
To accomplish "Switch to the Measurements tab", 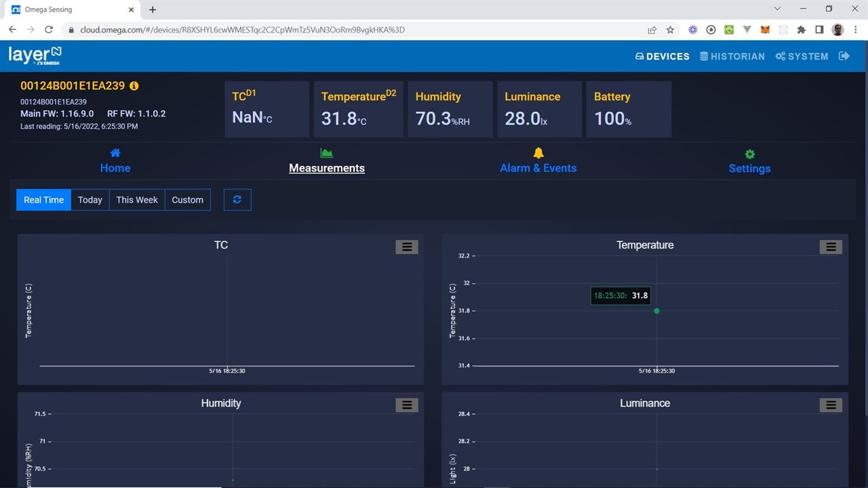I will [327, 168].
